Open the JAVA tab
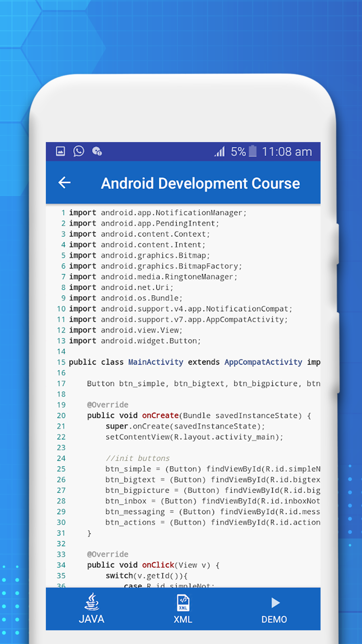The image size is (362, 644). tap(91, 609)
